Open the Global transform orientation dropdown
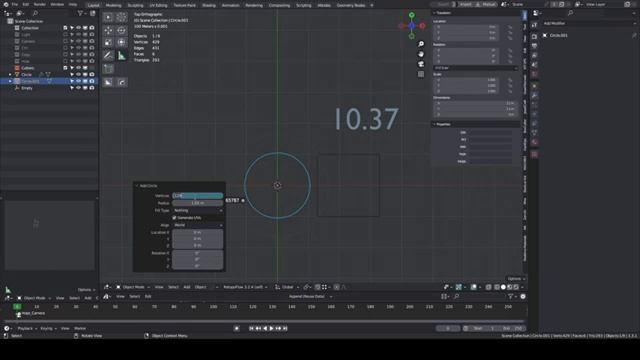 point(287,287)
